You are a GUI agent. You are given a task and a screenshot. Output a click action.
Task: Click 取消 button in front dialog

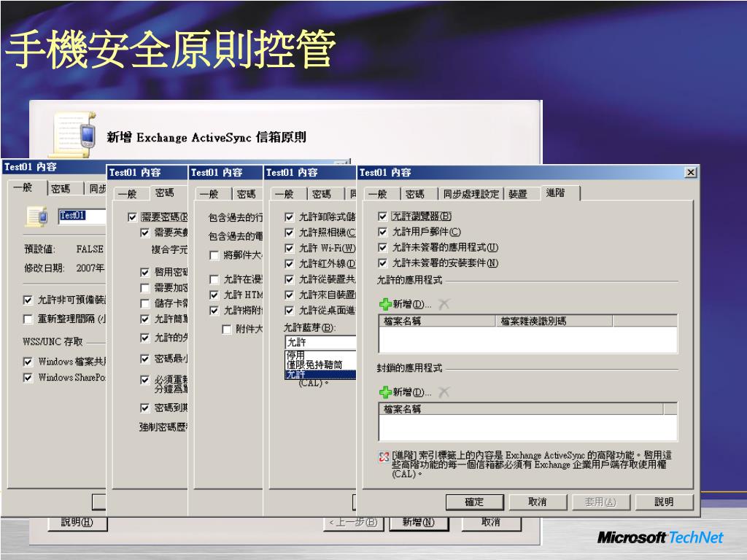(538, 502)
